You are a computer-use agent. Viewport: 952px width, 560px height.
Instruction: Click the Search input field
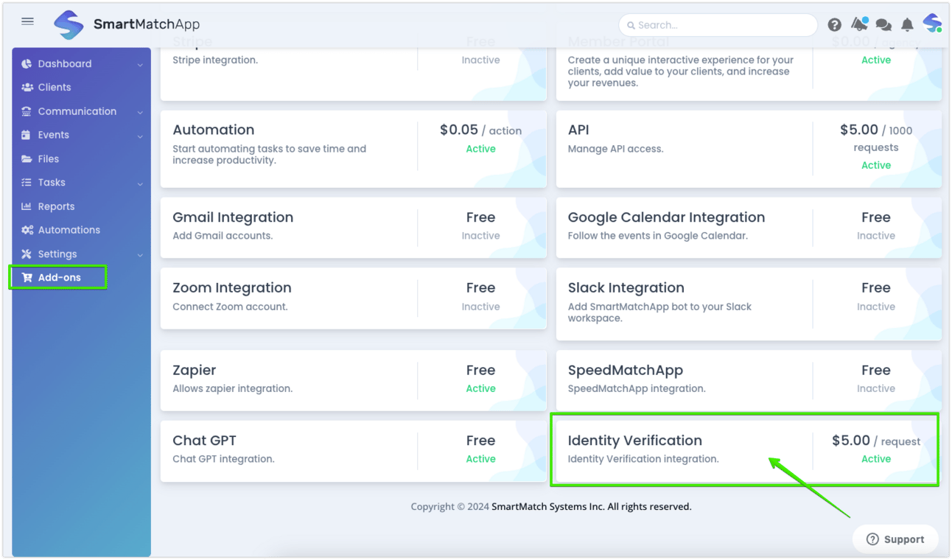click(x=718, y=25)
